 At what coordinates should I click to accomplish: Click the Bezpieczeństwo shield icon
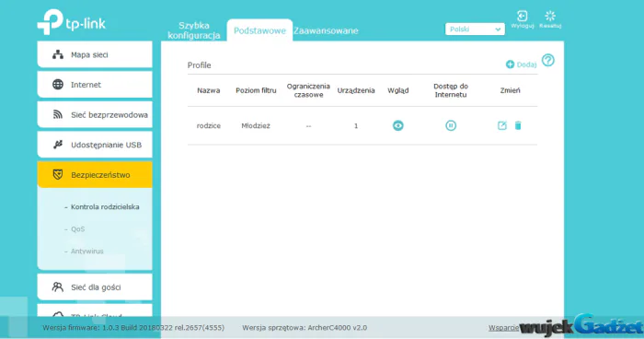tap(58, 174)
